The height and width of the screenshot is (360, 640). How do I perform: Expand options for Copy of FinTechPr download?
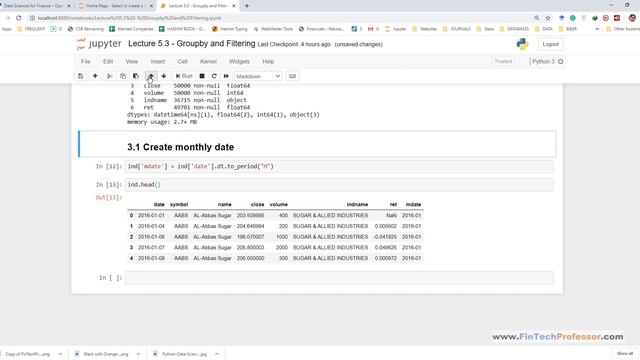point(60,354)
